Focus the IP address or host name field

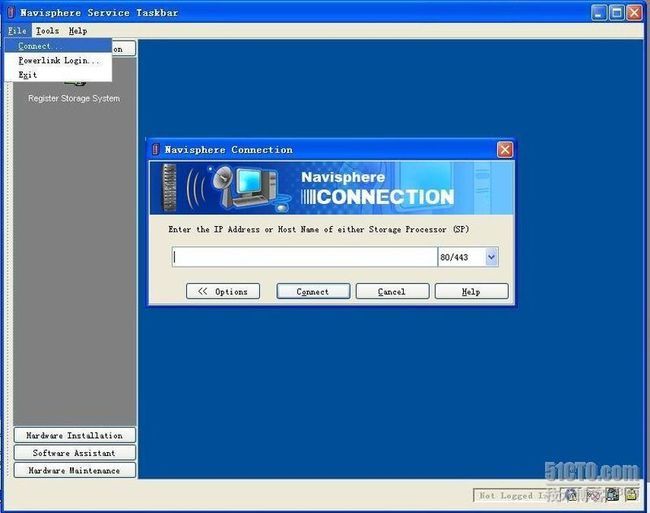(304, 257)
